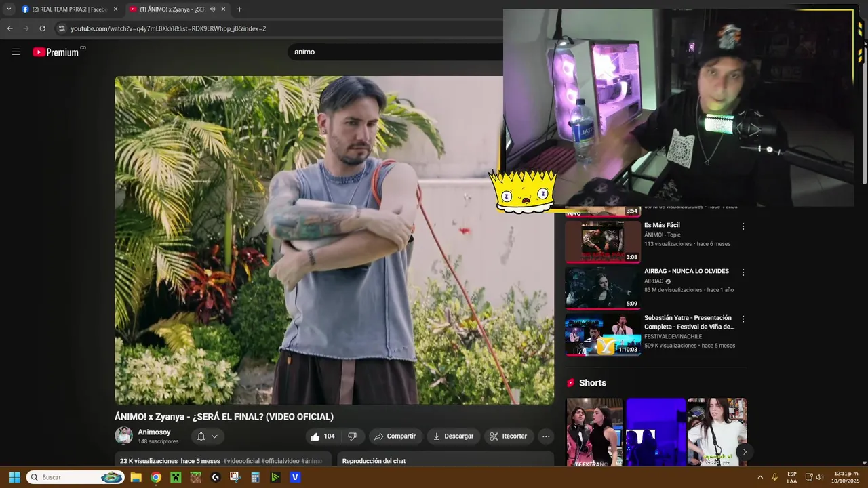Open AIRBAG - NUNCA LO OLVIDES thumbnail
The image size is (868, 488).
click(603, 288)
